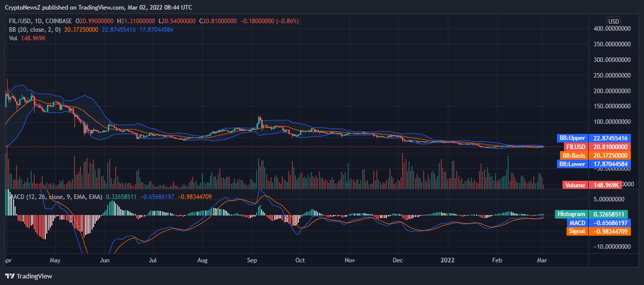The height and width of the screenshot is (285, 644).
Task: Select the BB (20, close, 2, 0) legend
Action: click(35, 30)
